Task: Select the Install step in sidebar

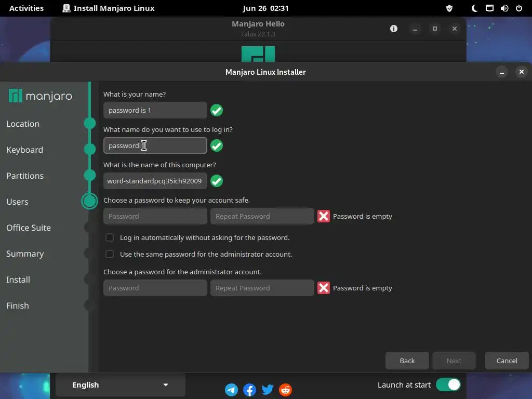Action: pos(18,280)
